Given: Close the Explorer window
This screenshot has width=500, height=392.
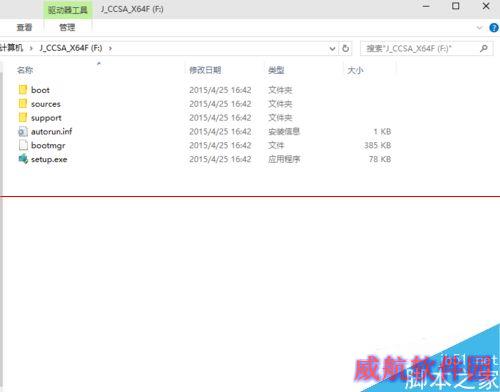Looking at the screenshot, I should 486,6.
